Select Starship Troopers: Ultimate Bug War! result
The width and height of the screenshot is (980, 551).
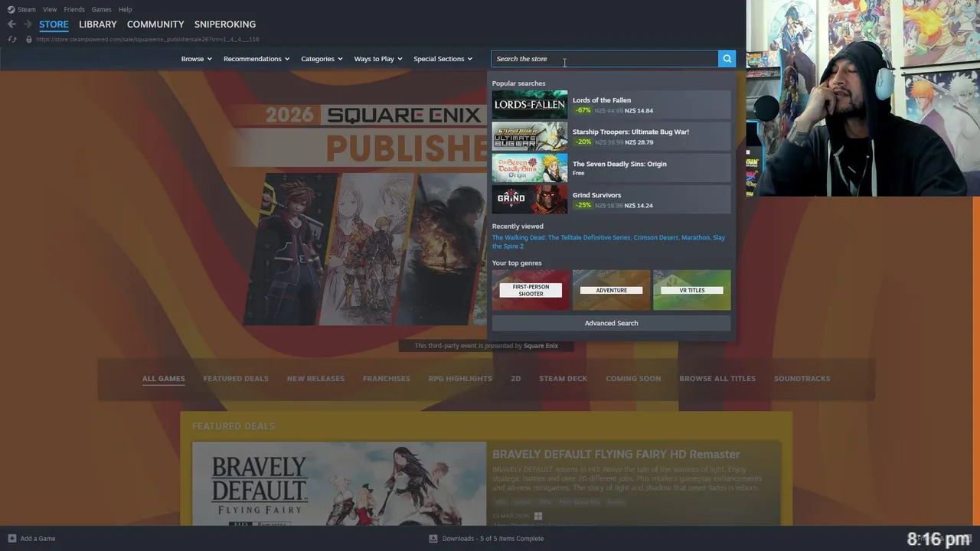click(x=611, y=136)
